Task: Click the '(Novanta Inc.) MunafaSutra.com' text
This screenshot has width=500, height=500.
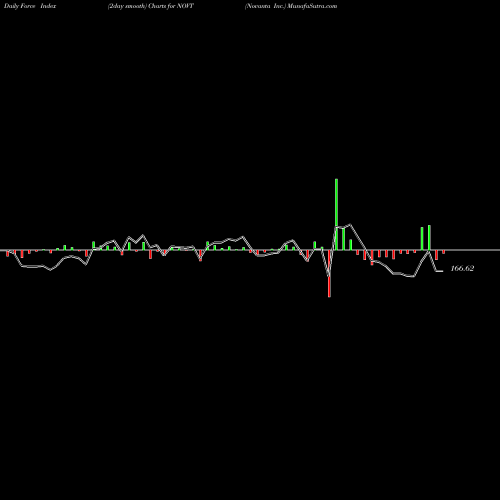Action: coord(291,6)
